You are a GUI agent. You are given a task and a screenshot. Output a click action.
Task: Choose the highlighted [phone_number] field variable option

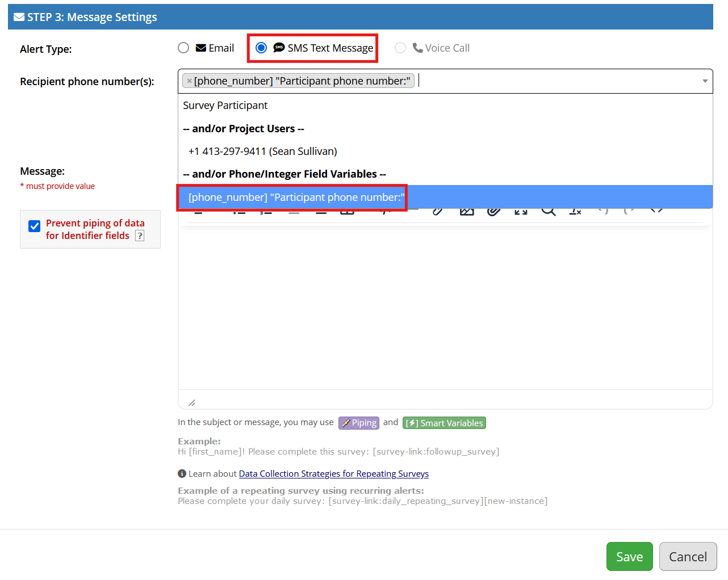[x=445, y=197]
